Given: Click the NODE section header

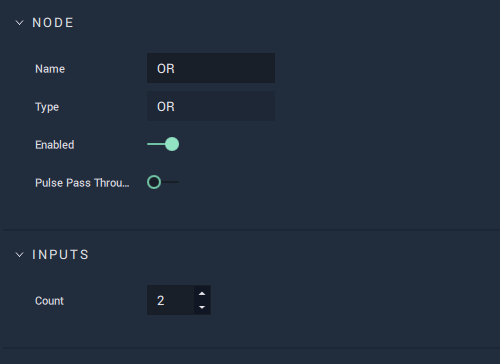Looking at the screenshot, I should [53, 23].
